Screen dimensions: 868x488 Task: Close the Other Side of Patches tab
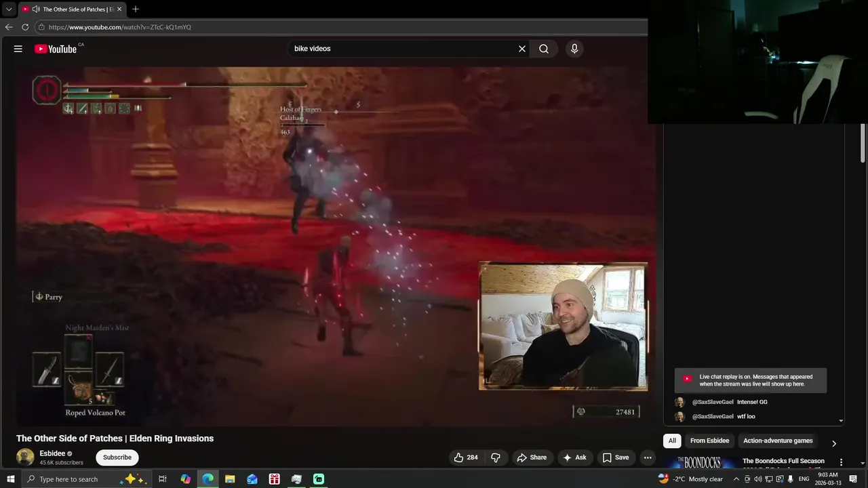tap(119, 9)
